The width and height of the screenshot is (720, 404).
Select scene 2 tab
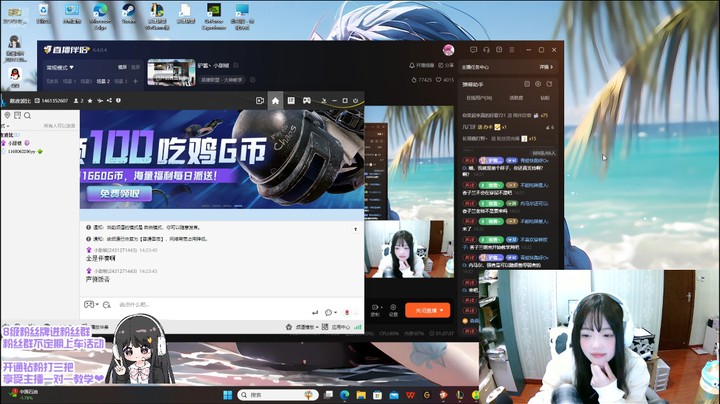[x=103, y=81]
